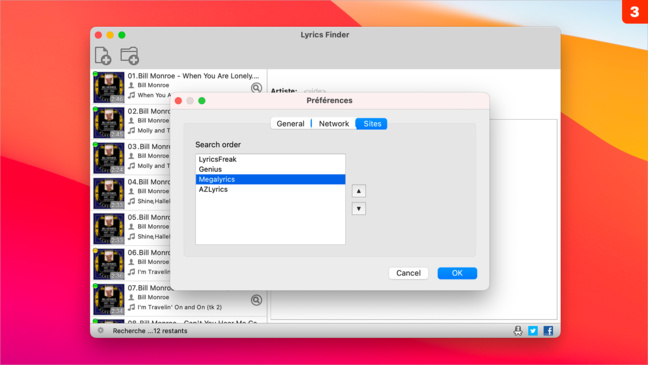Select track 03.Bill Monroe title row

click(x=149, y=146)
